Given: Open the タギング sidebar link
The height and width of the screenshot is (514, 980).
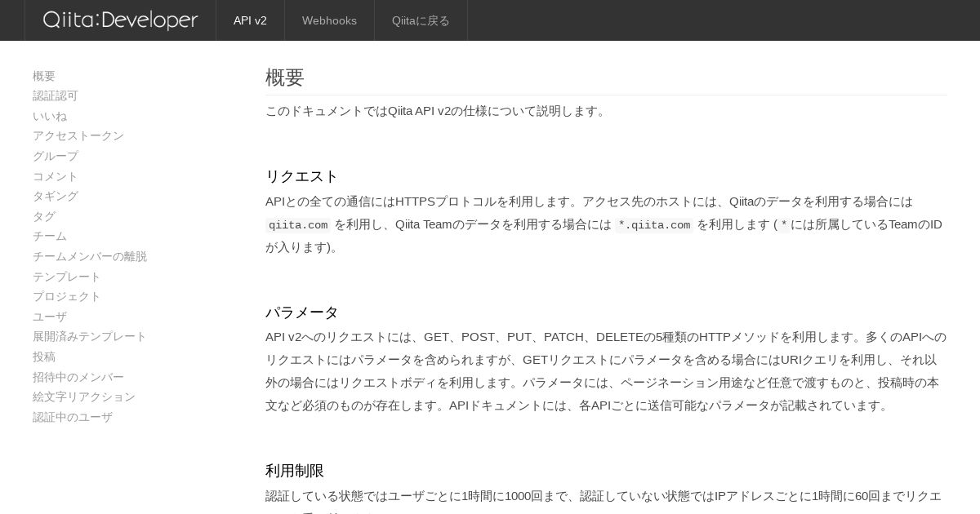Looking at the screenshot, I should [56, 196].
